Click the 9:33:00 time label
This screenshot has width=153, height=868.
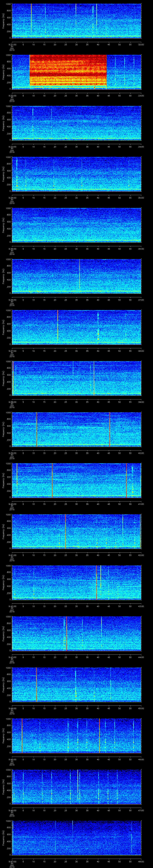[12, 147]
